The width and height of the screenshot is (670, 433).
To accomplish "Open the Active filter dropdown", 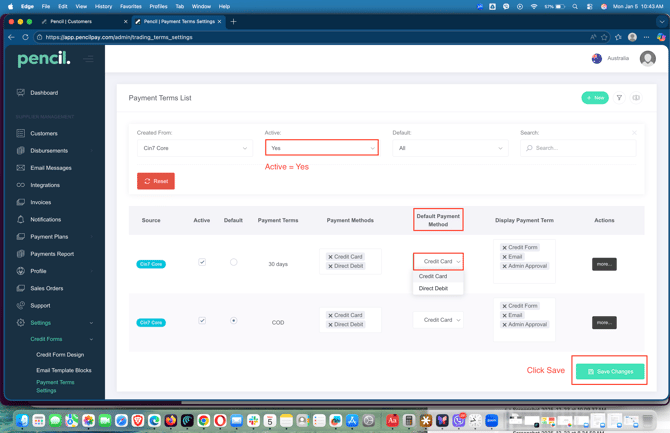I will click(x=321, y=148).
